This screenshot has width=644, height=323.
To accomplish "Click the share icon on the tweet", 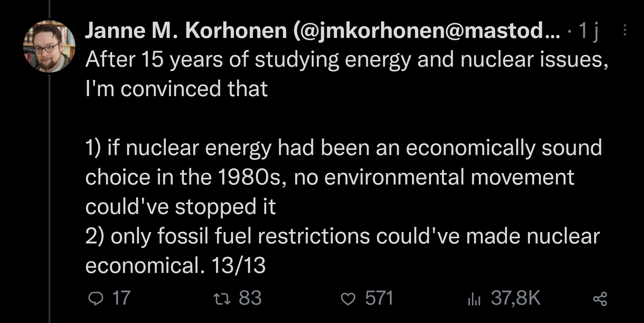I will [600, 299].
